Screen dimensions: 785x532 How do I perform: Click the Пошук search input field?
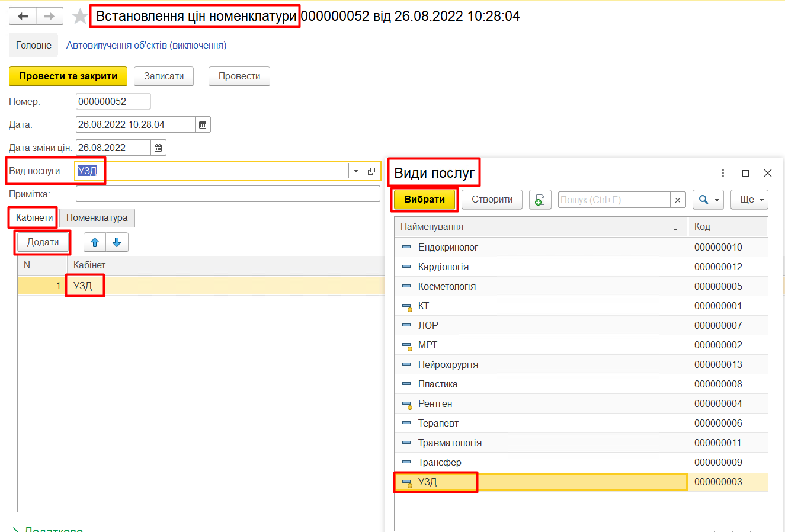pos(614,200)
